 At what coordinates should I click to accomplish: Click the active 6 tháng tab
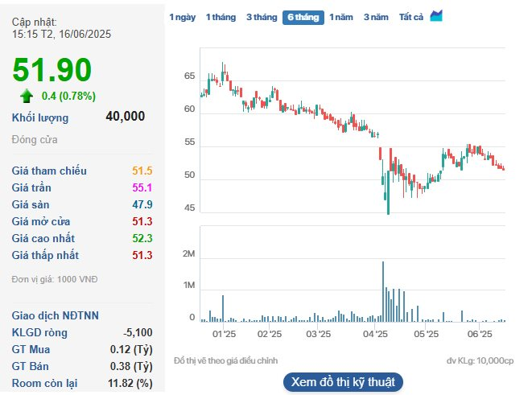[303, 17]
